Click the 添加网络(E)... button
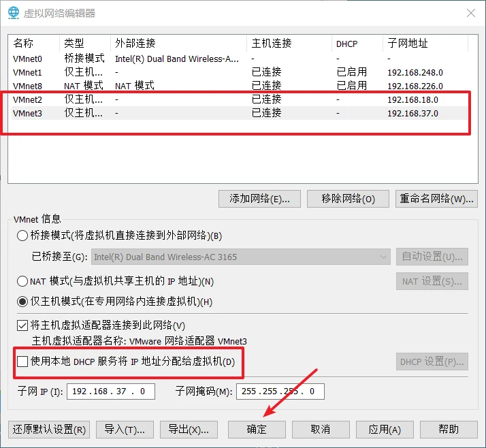486x448 pixels. tap(259, 199)
